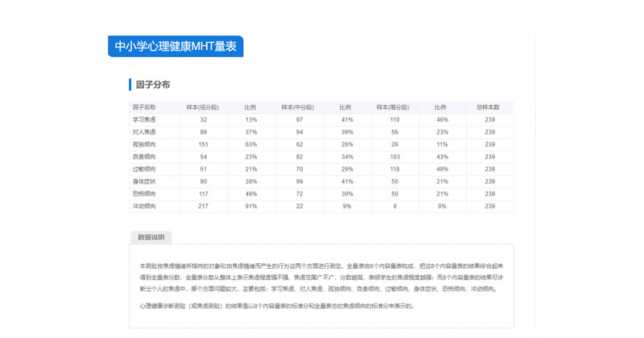The width and height of the screenshot is (644, 338).
Task: Click value 82 in 自责倾向 row
Action: coord(299,156)
